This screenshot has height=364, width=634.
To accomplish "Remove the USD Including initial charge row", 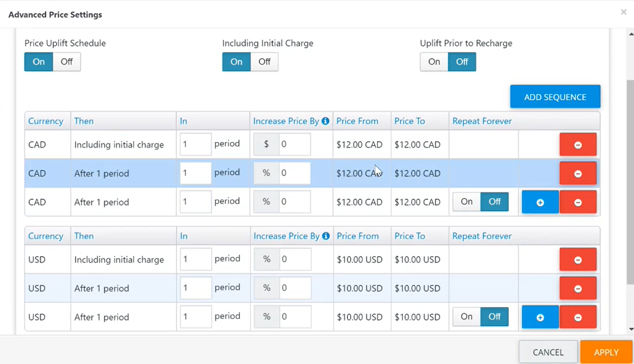I will (578, 260).
